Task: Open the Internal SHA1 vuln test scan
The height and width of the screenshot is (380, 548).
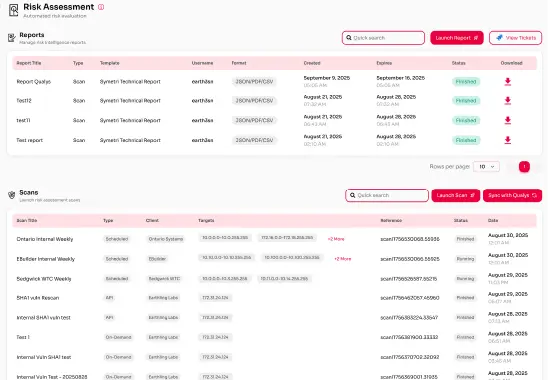Action: (x=43, y=318)
